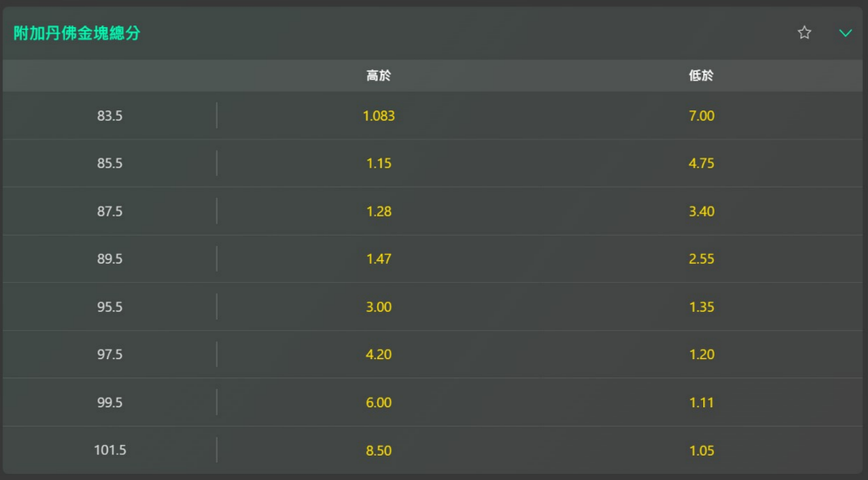868x480 pixels.
Task: Select under 95.5 odds 1.35
Action: pyautogui.click(x=701, y=307)
